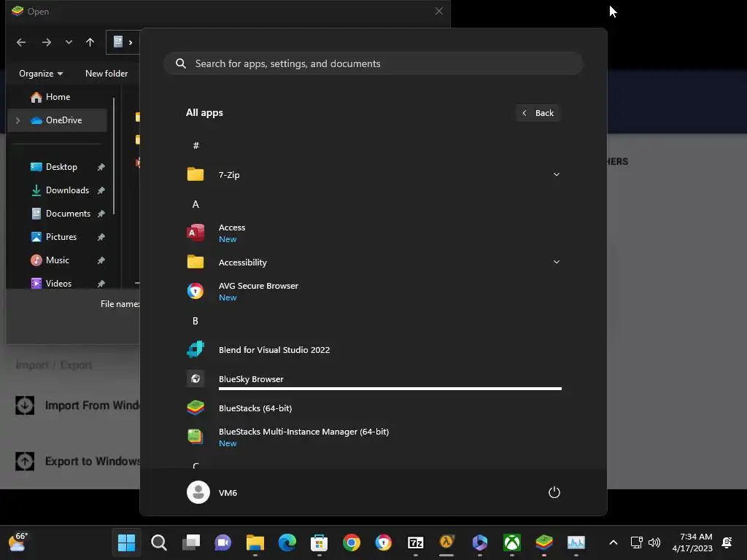The height and width of the screenshot is (560, 747).
Task: Open BlueStacks Multi-Instance Manager (64-bit)
Action: tap(373, 437)
